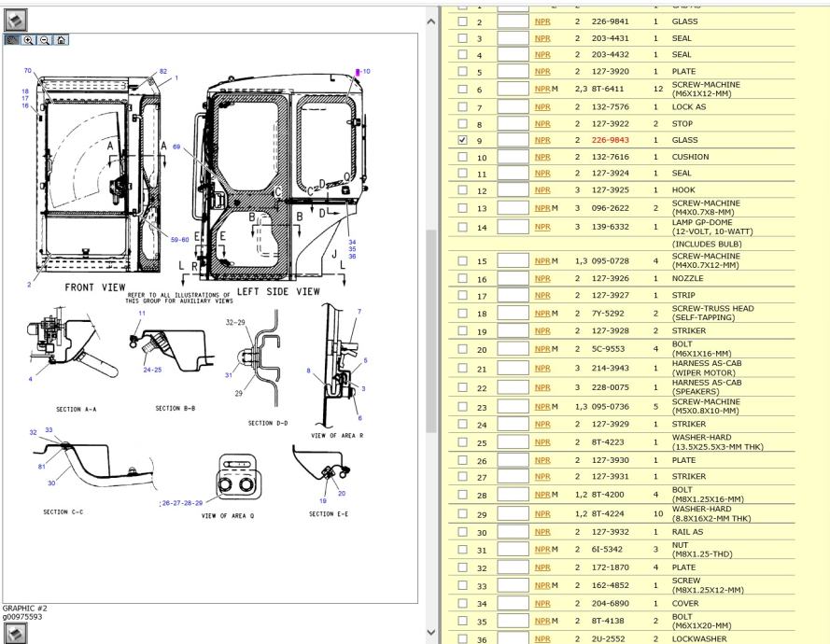Click quantity field for item 15 SCREW-MACHINE
830x644 pixels.
point(513,261)
